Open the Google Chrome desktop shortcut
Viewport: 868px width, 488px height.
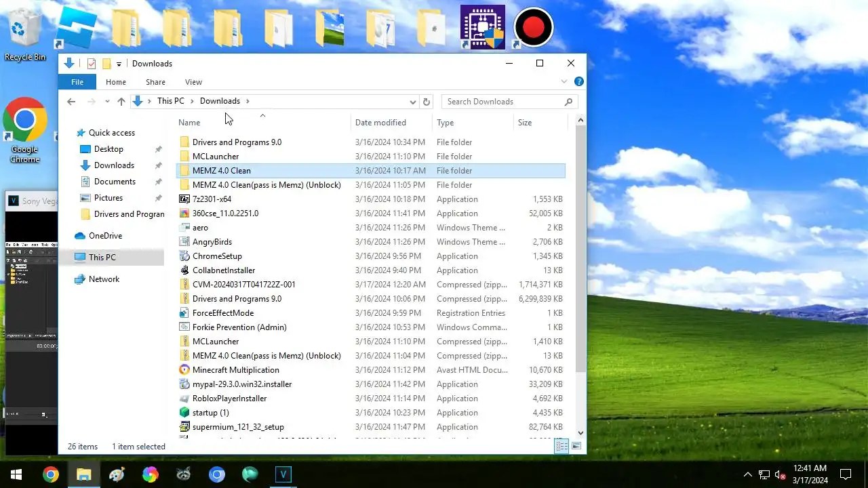[25, 131]
